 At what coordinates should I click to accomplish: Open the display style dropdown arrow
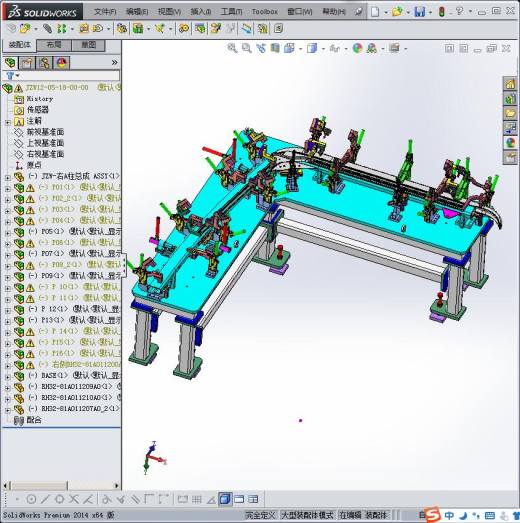[x=323, y=49]
